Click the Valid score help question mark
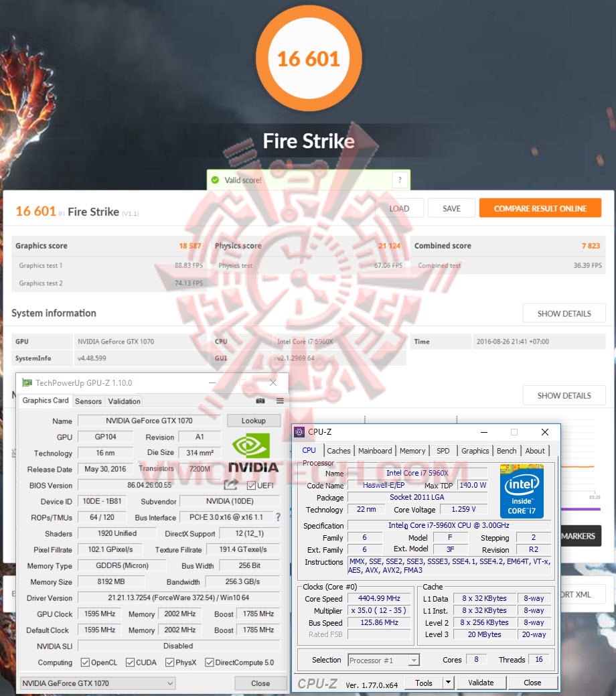This screenshot has height=696, width=616. pyautogui.click(x=400, y=180)
